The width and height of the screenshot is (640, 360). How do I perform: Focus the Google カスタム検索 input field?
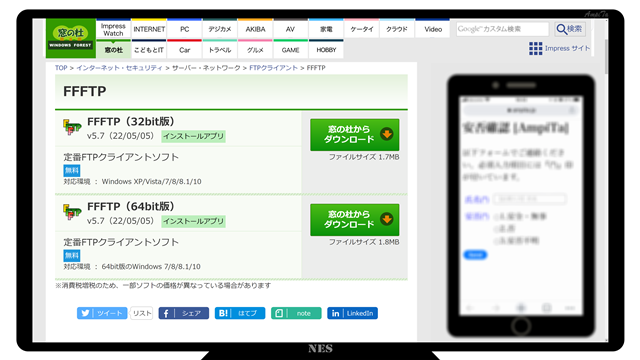502,29
